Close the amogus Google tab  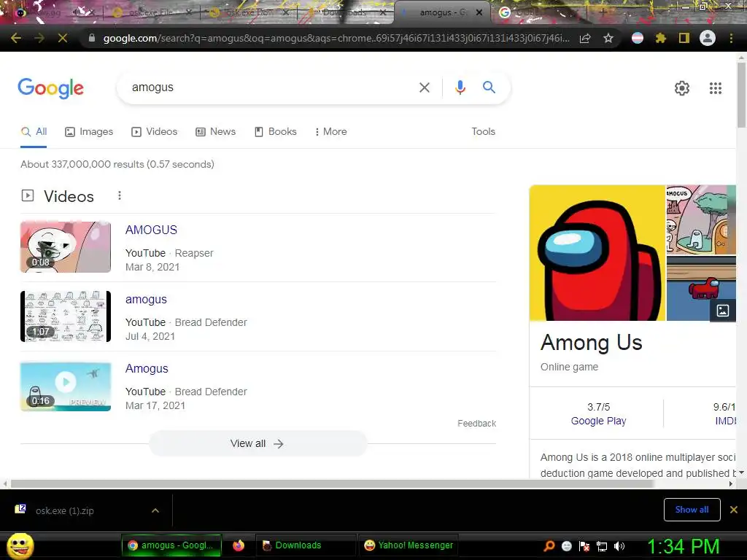(479, 13)
